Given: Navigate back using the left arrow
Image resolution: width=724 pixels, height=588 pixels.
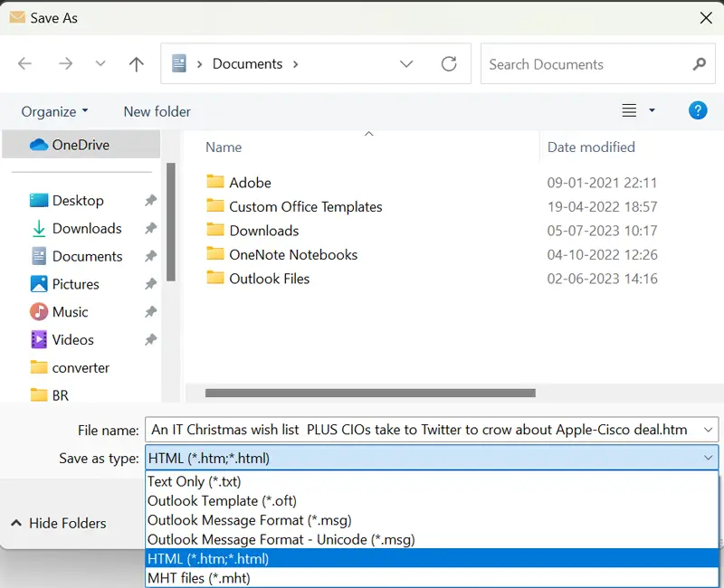Looking at the screenshot, I should (24, 63).
